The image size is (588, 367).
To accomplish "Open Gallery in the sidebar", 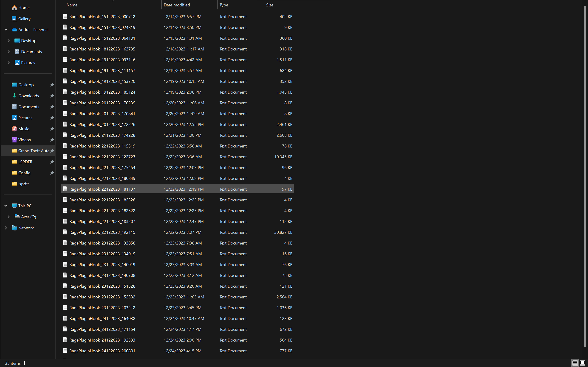I will [x=24, y=19].
